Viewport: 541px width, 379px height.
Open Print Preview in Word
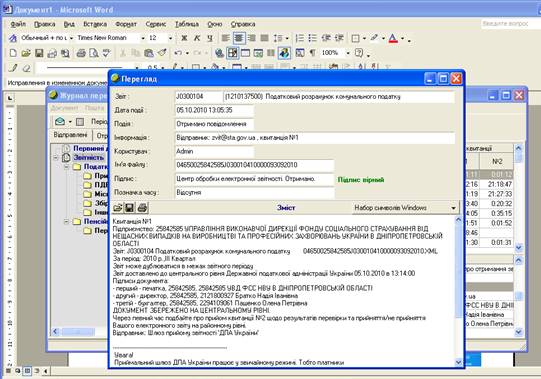pyautogui.click(x=94, y=53)
